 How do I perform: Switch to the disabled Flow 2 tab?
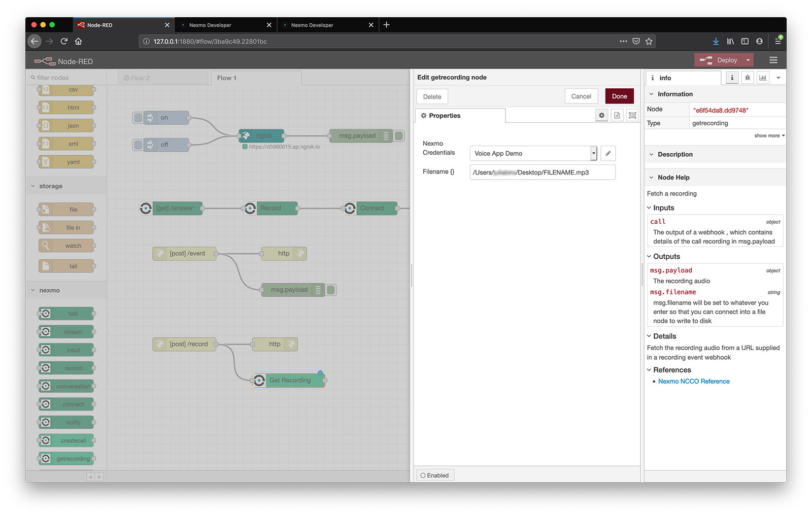163,78
